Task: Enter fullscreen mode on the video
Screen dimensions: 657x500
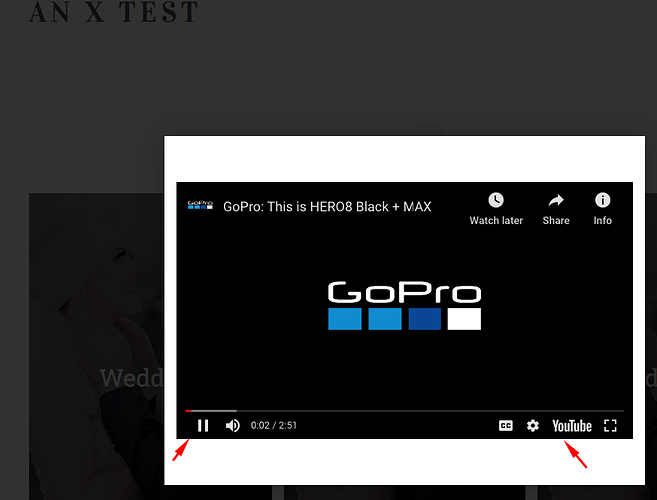Action: (610, 426)
